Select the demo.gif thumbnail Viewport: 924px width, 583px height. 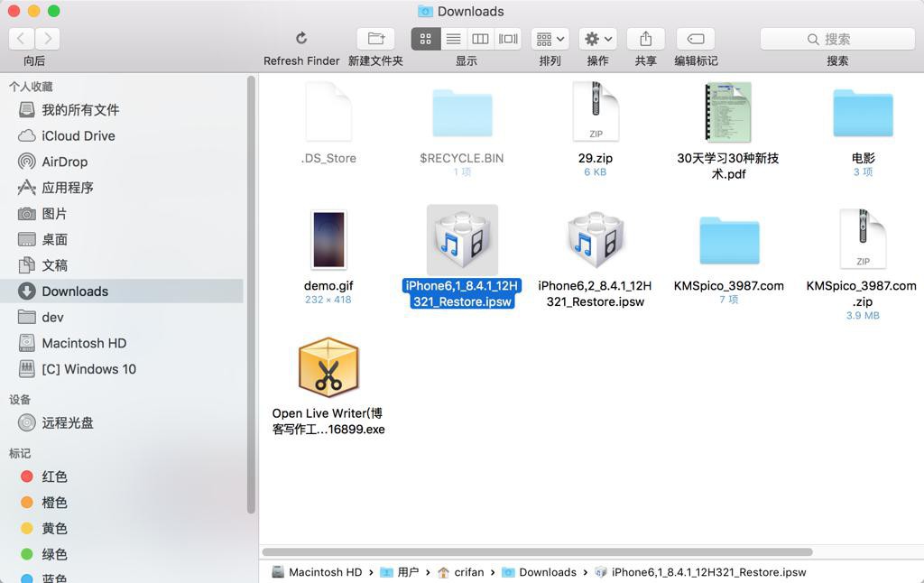[328, 240]
